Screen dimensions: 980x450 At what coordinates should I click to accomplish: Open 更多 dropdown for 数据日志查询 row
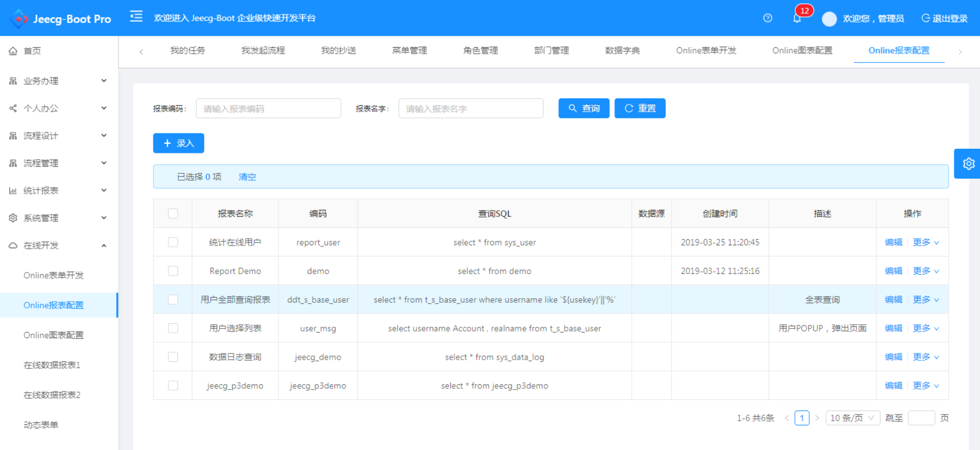[x=926, y=357]
